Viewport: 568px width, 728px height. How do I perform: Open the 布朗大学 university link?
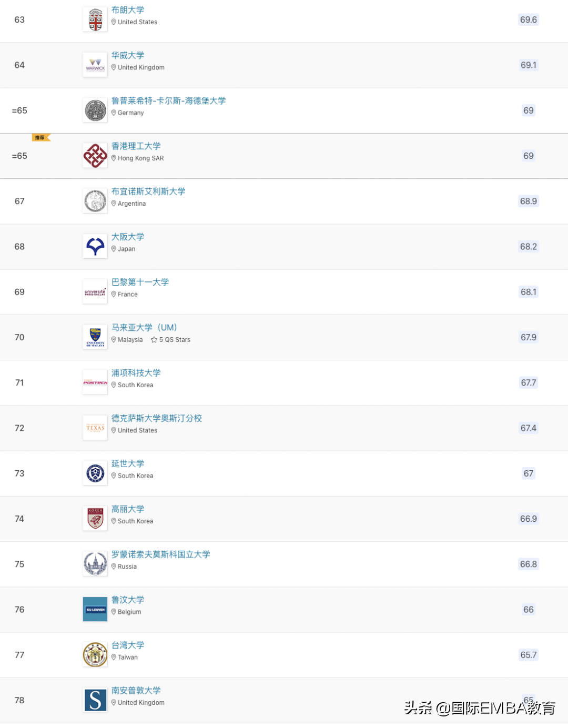pos(128,10)
